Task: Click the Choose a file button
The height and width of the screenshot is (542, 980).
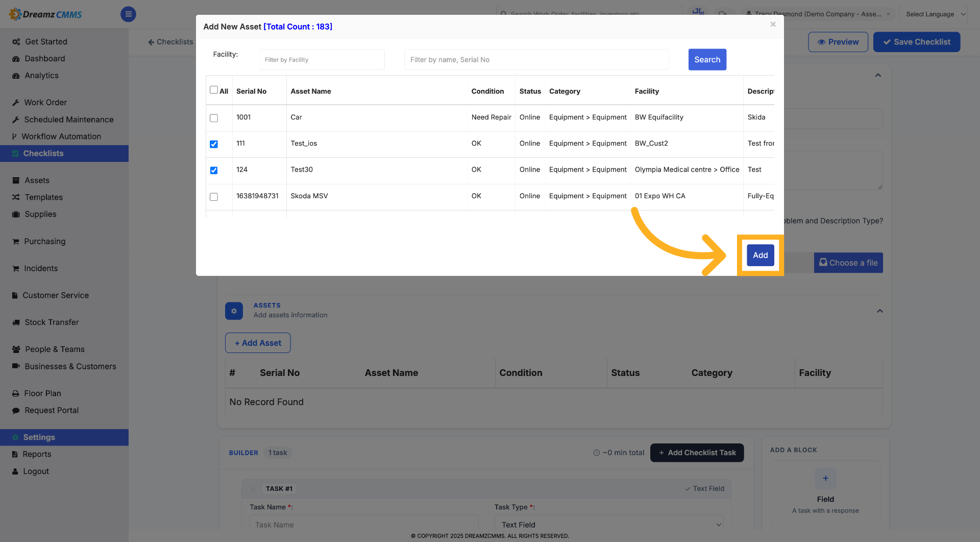Action: 848,263
